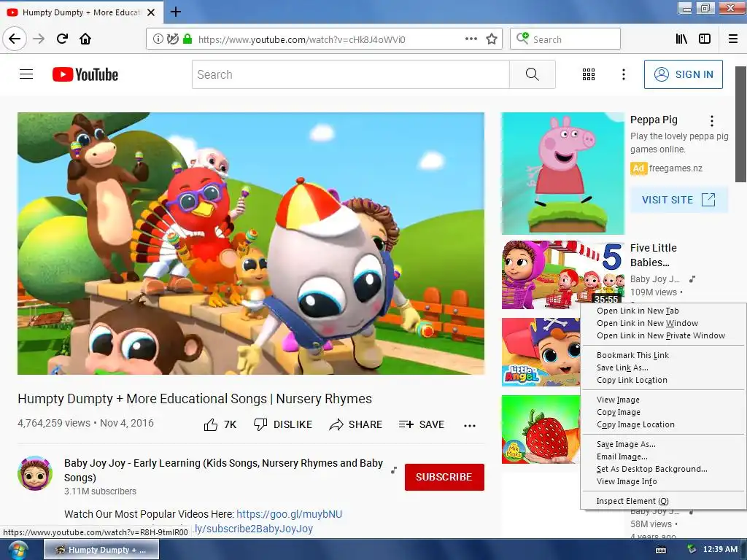The image size is (747, 560).
Task: Open YouTube settings three-dot menu
Action: click(x=623, y=74)
